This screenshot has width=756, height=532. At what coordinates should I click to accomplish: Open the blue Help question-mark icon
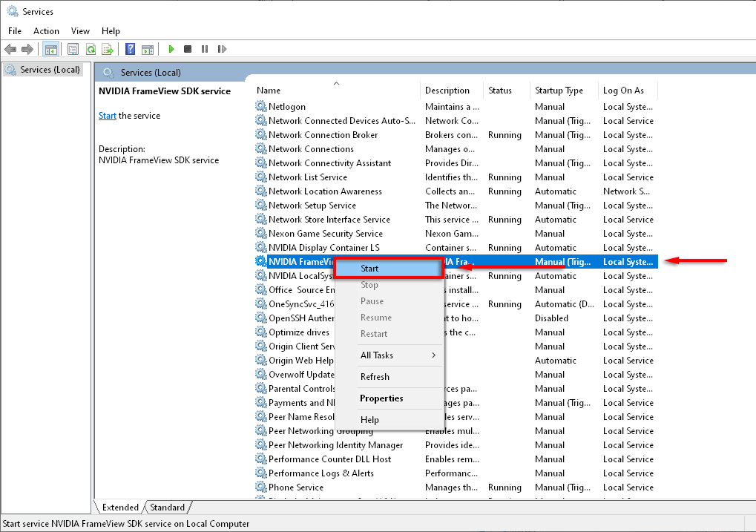coord(130,49)
